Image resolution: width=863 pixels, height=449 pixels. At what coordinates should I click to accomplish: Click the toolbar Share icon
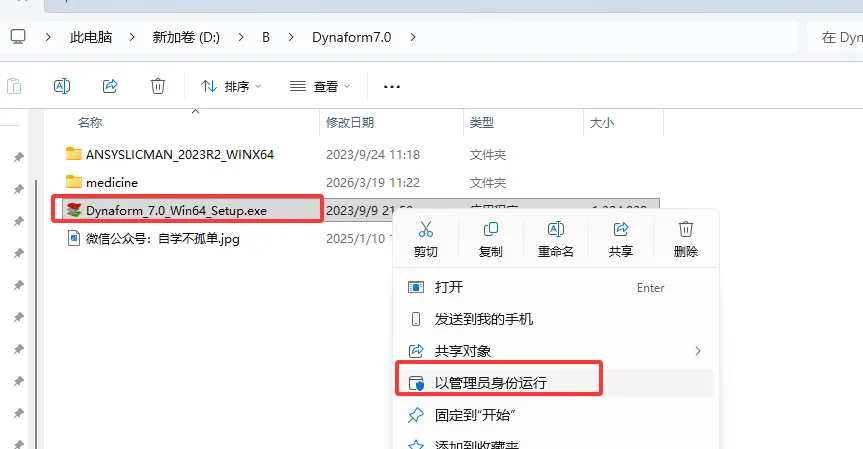pos(110,86)
